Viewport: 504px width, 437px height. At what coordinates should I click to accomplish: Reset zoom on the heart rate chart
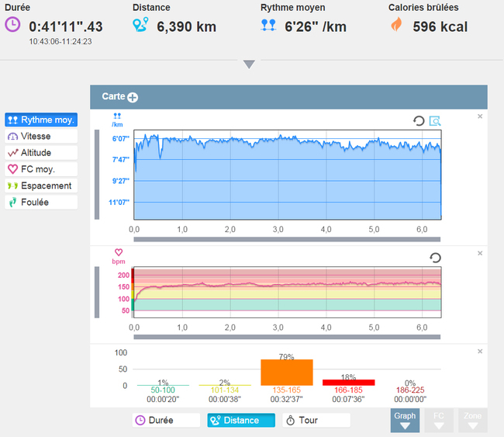(435, 258)
